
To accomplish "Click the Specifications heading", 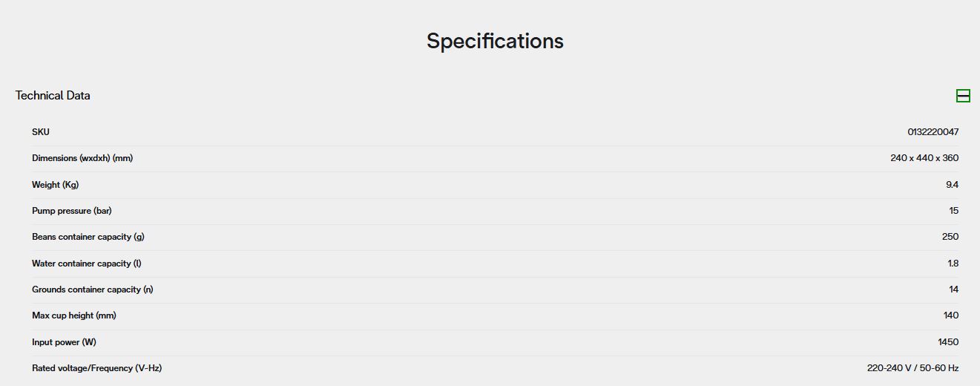I will click(x=495, y=41).
